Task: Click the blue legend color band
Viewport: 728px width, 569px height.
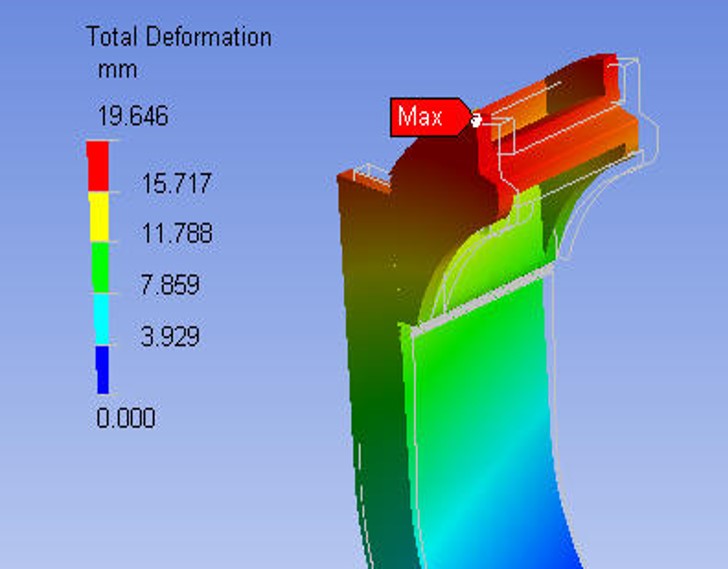Action: (x=98, y=368)
